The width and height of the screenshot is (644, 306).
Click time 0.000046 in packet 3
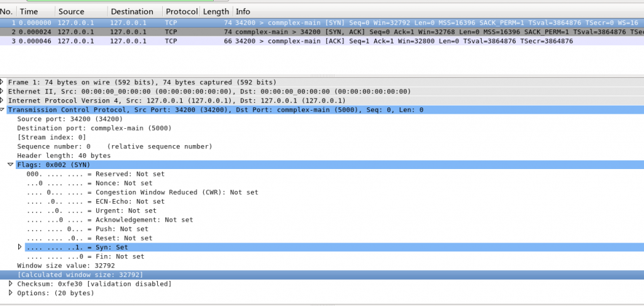(x=35, y=41)
